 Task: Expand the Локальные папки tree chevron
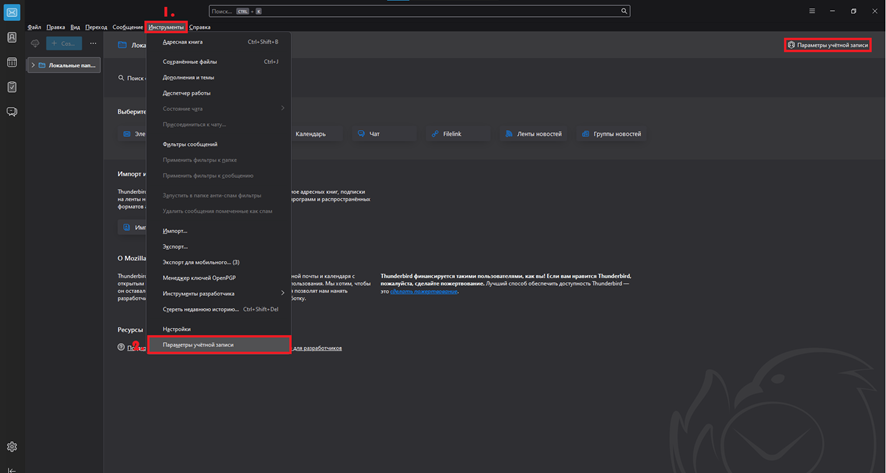(x=33, y=66)
